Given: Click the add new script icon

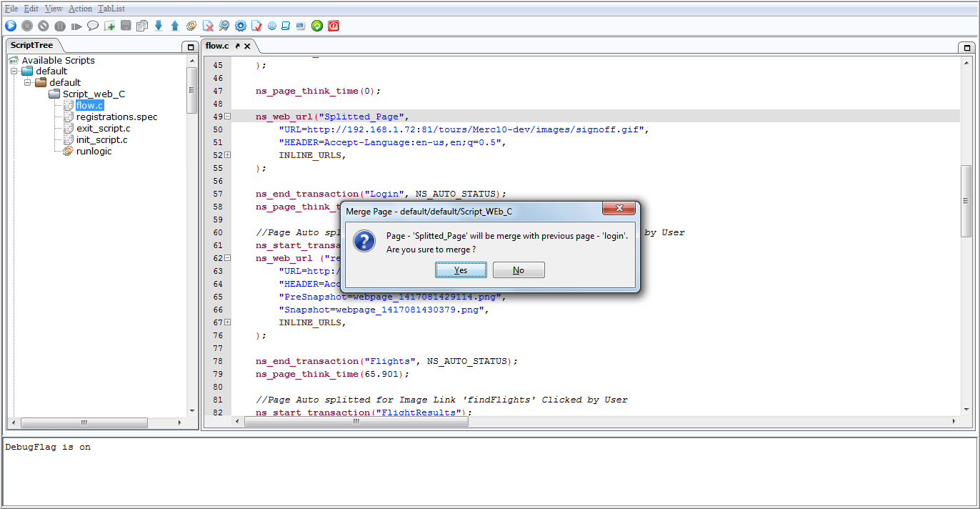Looking at the screenshot, I should pos(109,26).
